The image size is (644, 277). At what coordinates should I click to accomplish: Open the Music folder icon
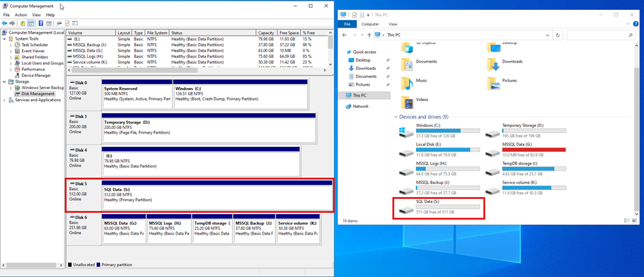pyautogui.click(x=408, y=83)
